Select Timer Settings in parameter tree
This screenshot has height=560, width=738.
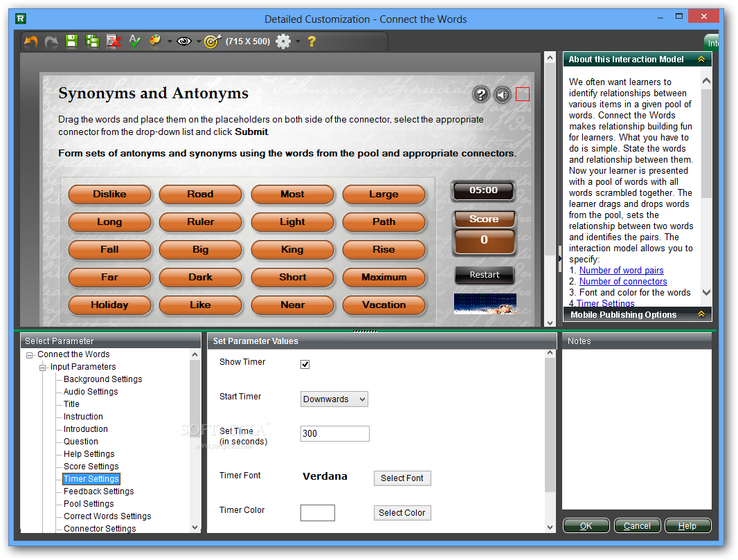(91, 478)
